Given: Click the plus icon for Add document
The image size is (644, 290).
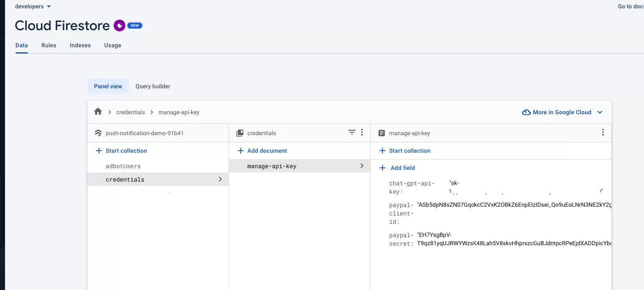Looking at the screenshot, I should pyautogui.click(x=240, y=151).
